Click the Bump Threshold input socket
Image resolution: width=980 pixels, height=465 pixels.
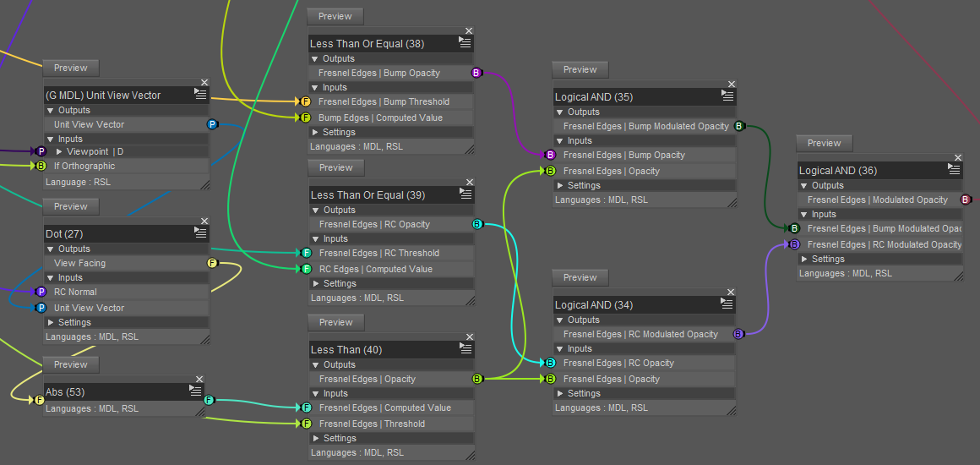[306, 101]
